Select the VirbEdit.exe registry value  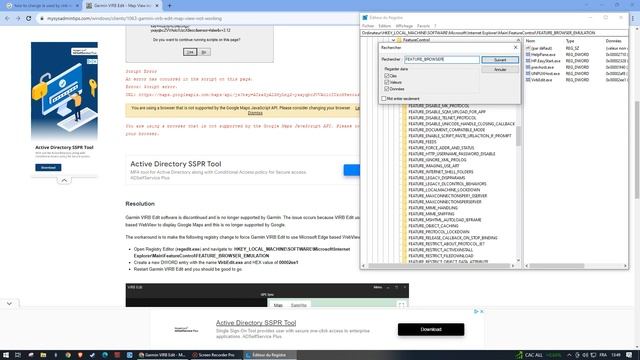[x=542, y=80]
